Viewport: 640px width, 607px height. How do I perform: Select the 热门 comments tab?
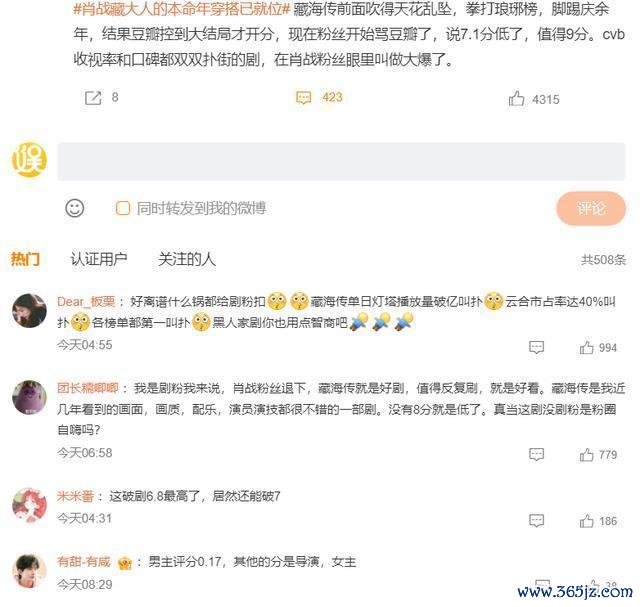coord(25,259)
